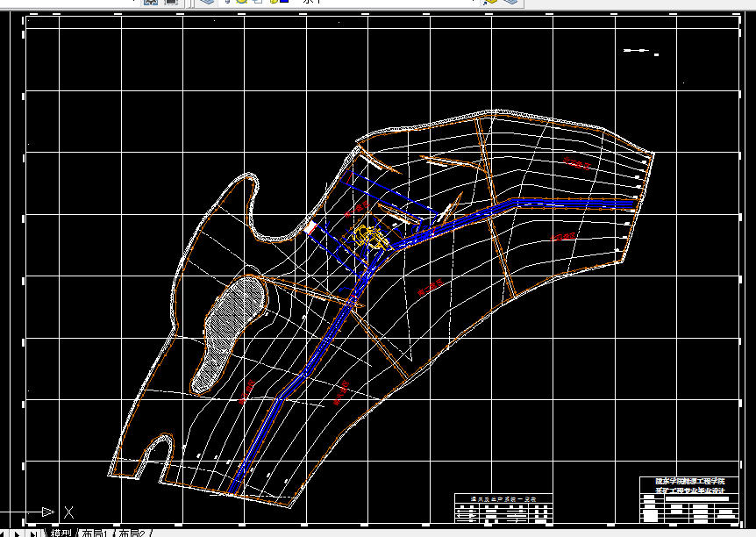Select the hatched gray oval region

point(229,334)
